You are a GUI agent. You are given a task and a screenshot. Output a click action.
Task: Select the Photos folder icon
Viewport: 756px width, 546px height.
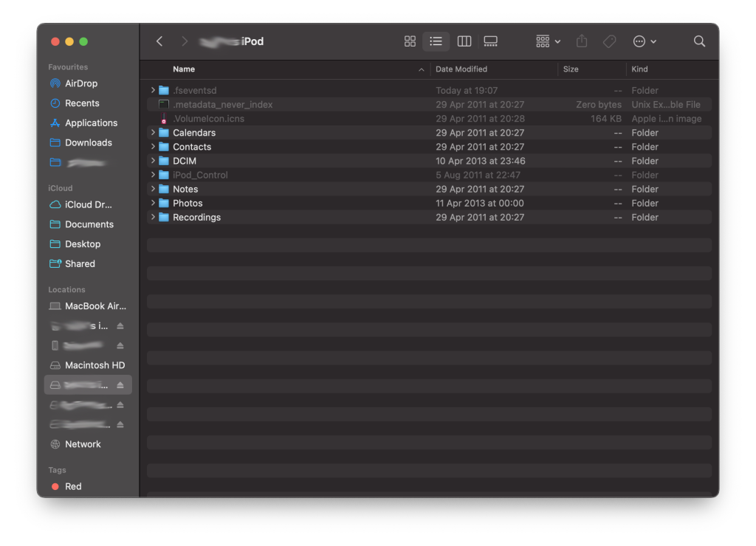pos(164,203)
